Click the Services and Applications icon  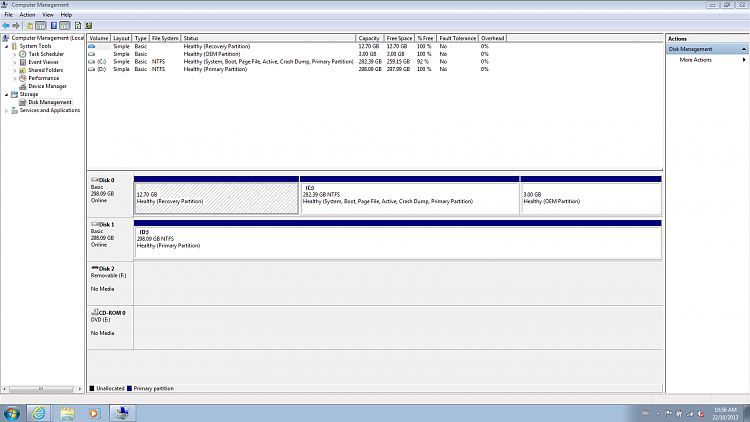pos(14,111)
